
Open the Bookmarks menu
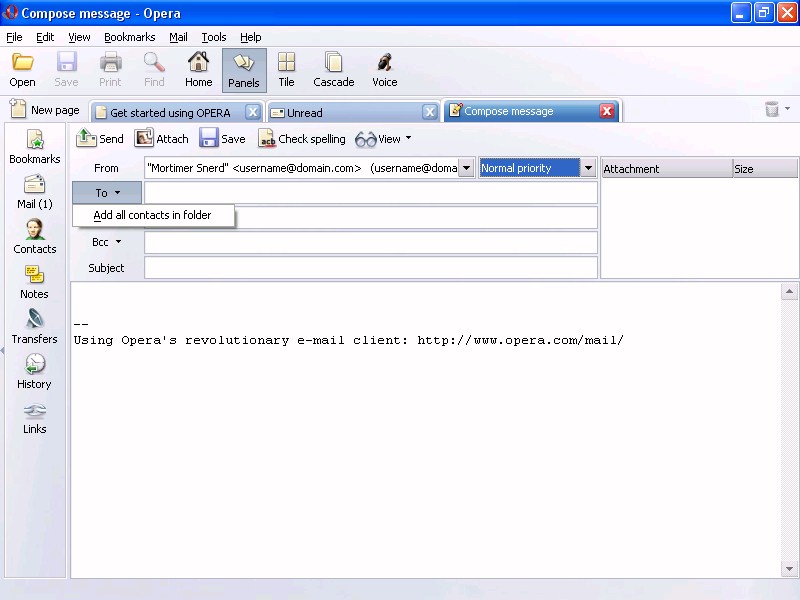pos(130,37)
